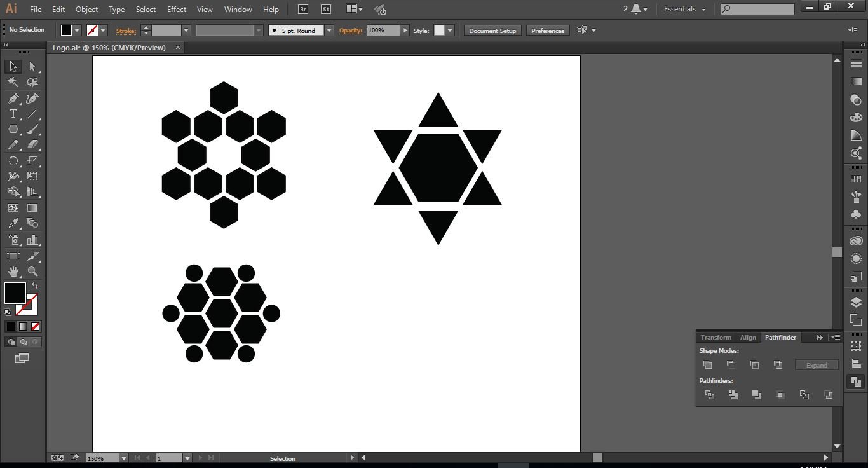
Task: Switch to the Align tab
Action: [x=748, y=338]
